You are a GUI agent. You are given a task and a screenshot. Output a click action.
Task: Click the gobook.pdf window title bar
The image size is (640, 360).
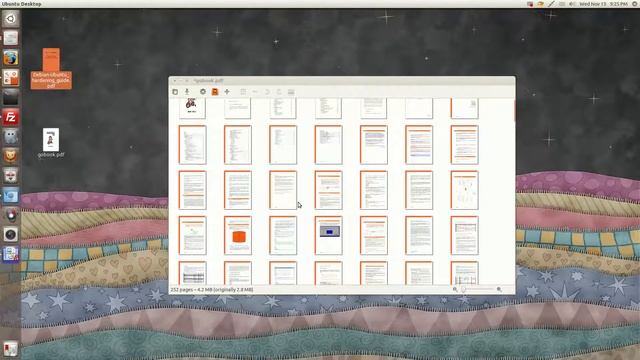[x=342, y=81]
